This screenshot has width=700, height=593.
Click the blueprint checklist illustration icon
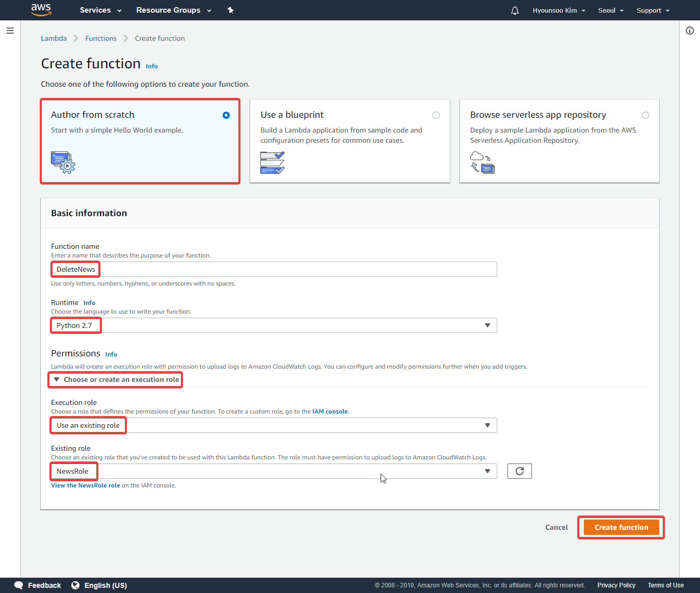point(273,162)
